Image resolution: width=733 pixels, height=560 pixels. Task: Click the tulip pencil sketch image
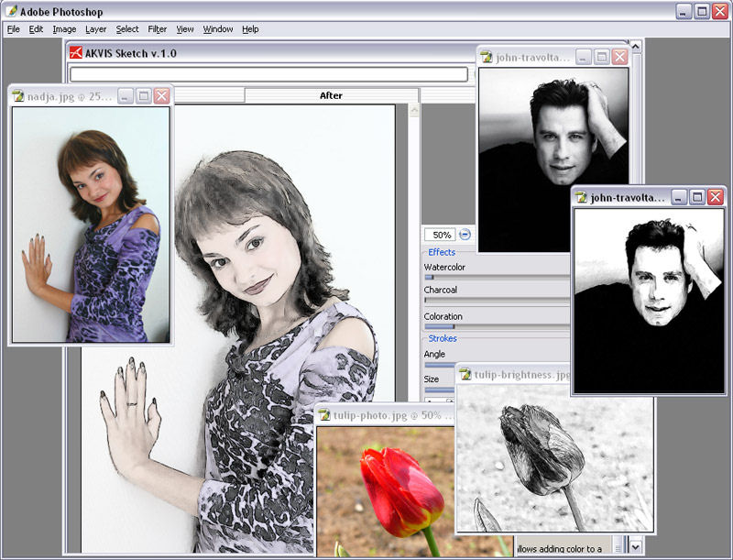(554, 458)
